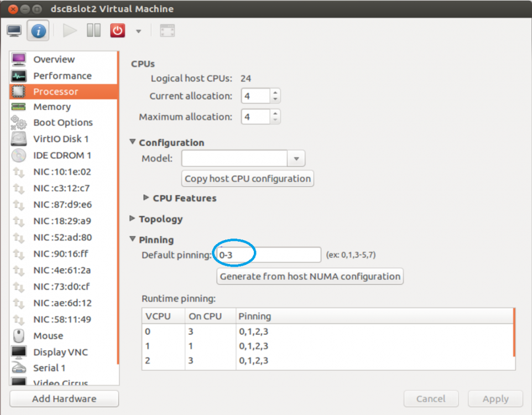Open Memory settings
Image resolution: width=532 pixels, height=415 pixels.
(64, 107)
